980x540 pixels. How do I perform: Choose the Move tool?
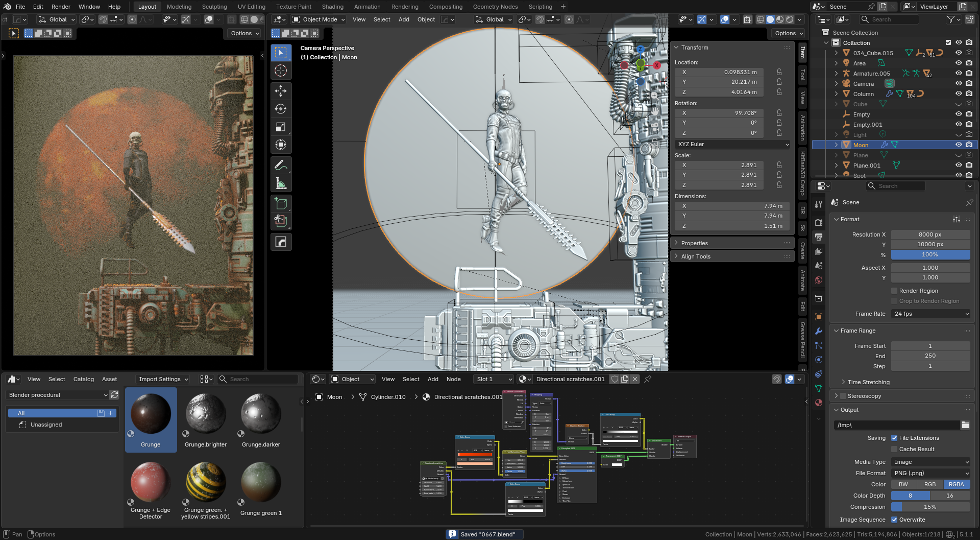(x=281, y=91)
